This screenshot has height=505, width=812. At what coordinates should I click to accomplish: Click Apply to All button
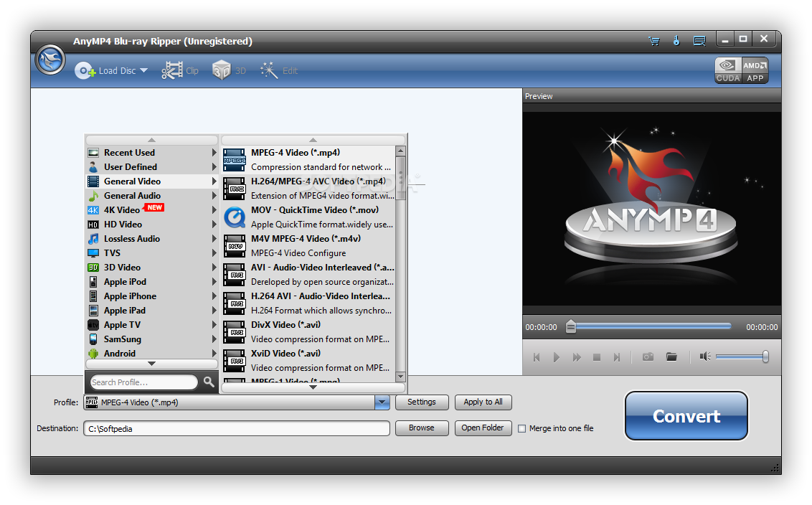[483, 402]
